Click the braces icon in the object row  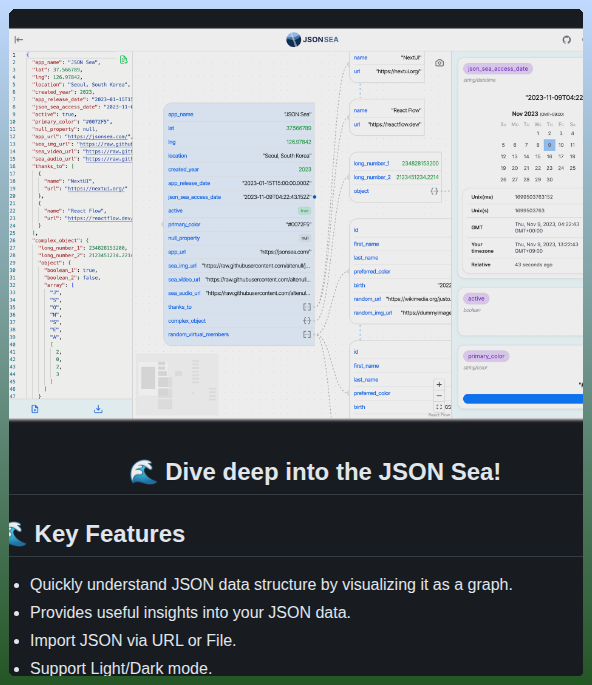tap(434, 191)
